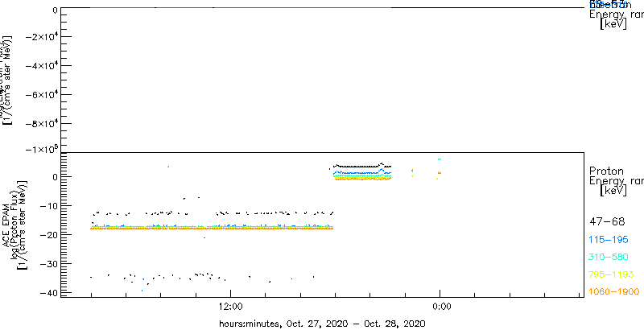
Task: Click the -6×10⁴ y-axis tick label
Action: click(41, 94)
